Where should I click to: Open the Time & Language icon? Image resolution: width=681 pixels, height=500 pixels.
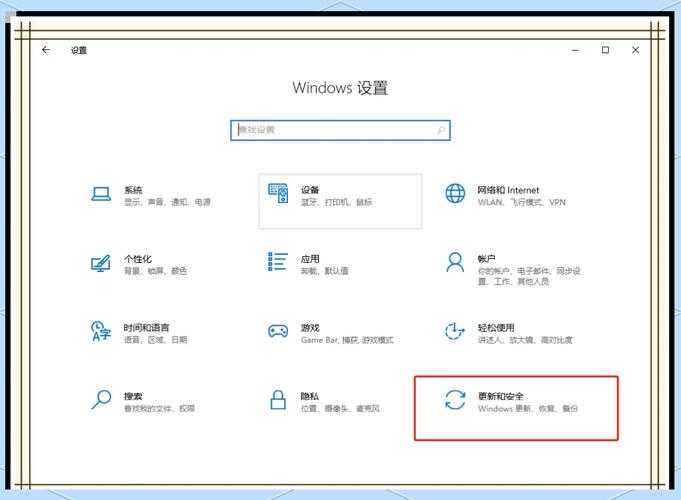tap(101, 331)
